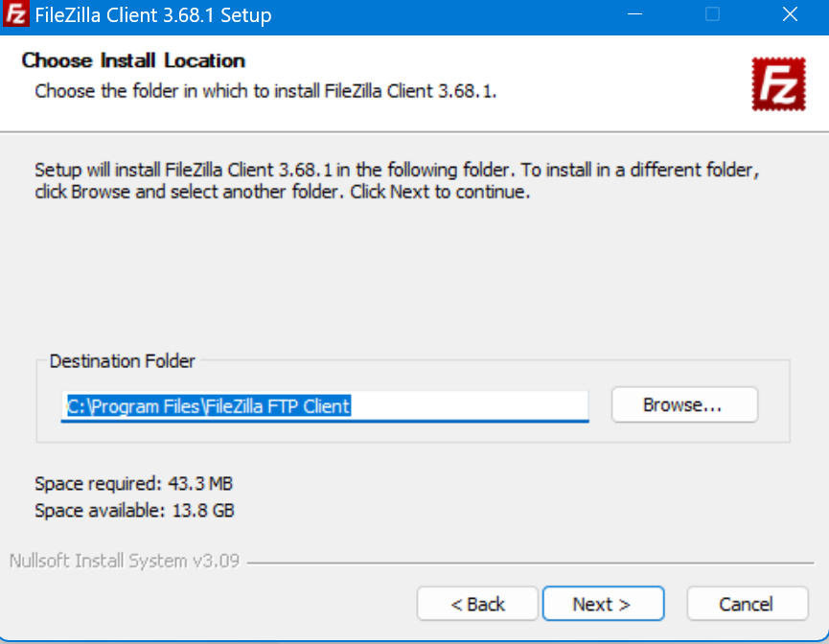The image size is (829, 644).
Task: Minimize the setup window
Action: click(x=634, y=14)
